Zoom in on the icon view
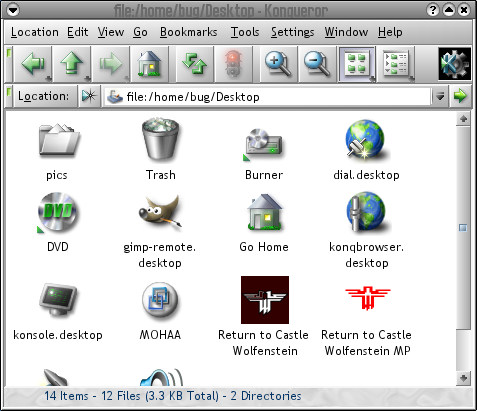Screen dimensions: 477x411 (x=278, y=64)
